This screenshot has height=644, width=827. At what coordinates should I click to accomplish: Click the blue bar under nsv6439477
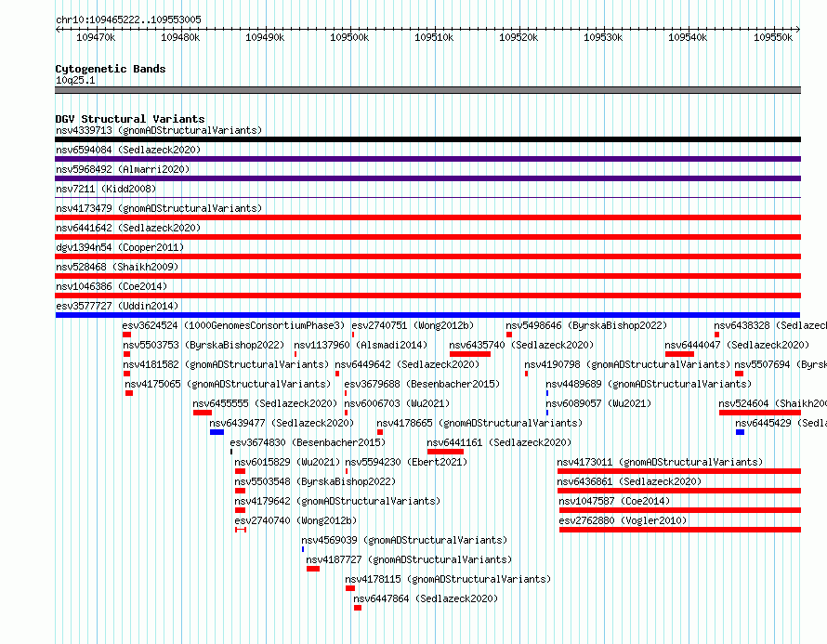(217, 432)
